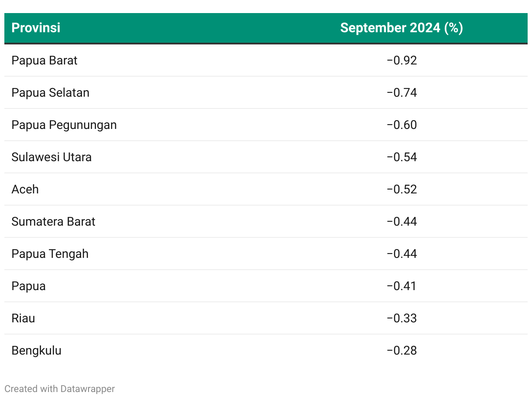This screenshot has width=532, height=399.
Task: Select the −0.74 percentage value
Action: coord(402,92)
